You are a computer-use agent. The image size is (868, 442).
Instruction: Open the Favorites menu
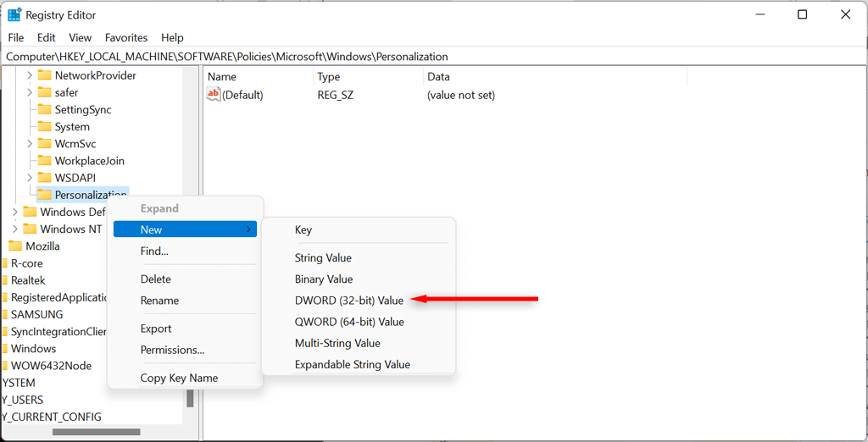tap(126, 38)
